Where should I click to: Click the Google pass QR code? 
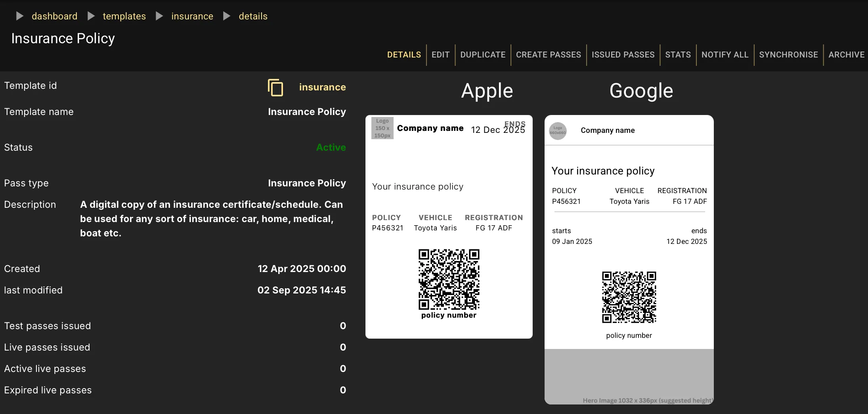point(629,297)
